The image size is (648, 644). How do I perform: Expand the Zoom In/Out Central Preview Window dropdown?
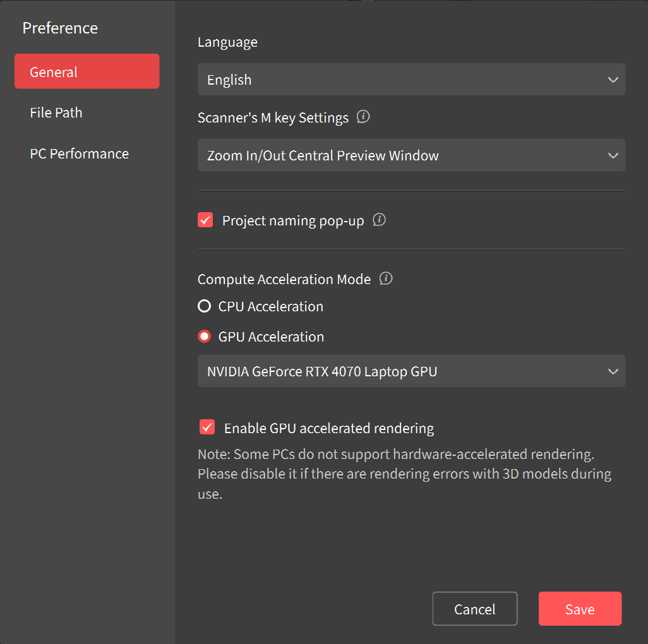411,155
